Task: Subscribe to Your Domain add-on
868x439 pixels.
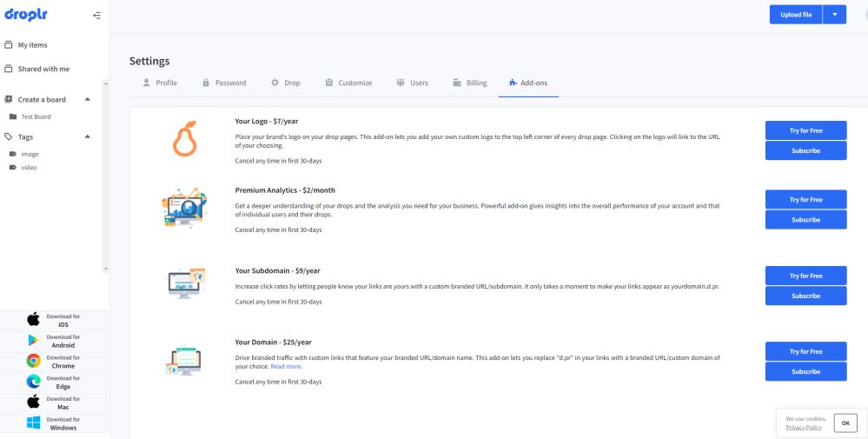Action: [806, 371]
